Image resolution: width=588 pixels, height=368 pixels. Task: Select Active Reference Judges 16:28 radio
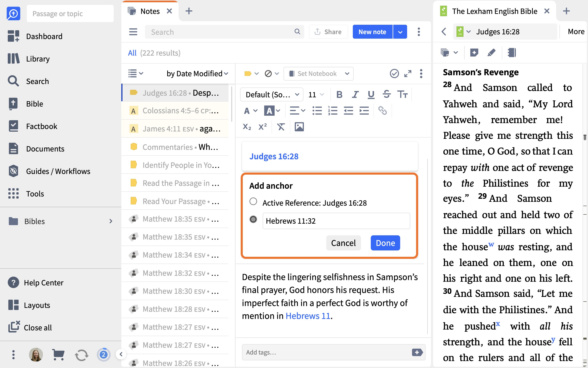[x=253, y=202]
